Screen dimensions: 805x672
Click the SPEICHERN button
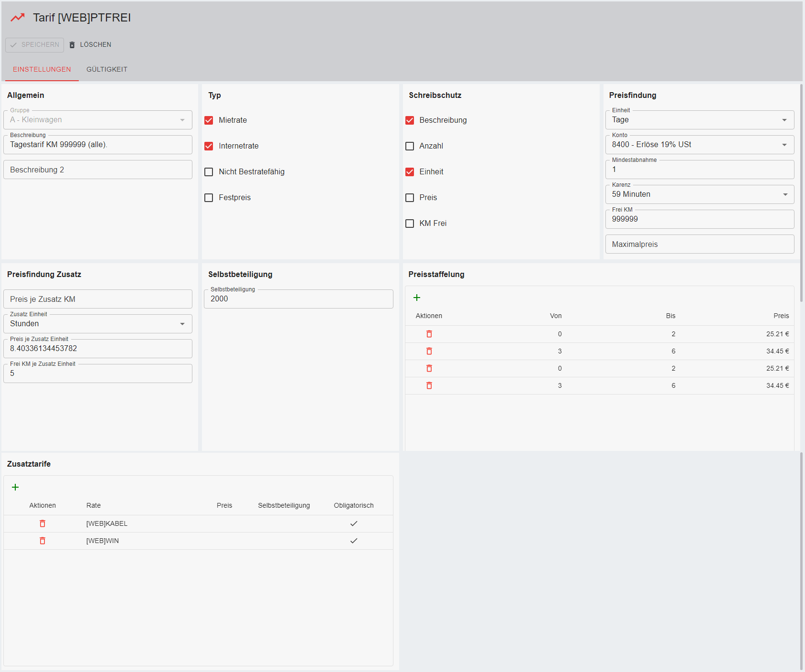[x=35, y=45]
